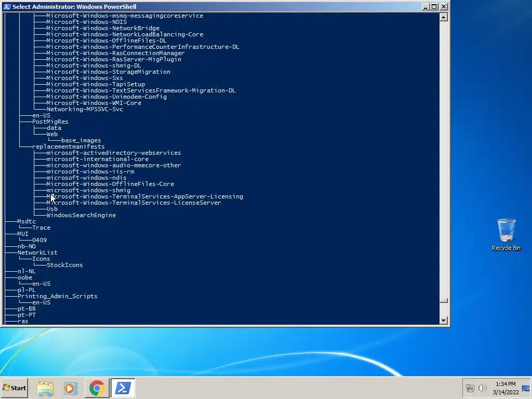The height and width of the screenshot is (399, 532).
Task: Click the Microsoft-Windows-WMI-Core line
Action: tap(94, 103)
